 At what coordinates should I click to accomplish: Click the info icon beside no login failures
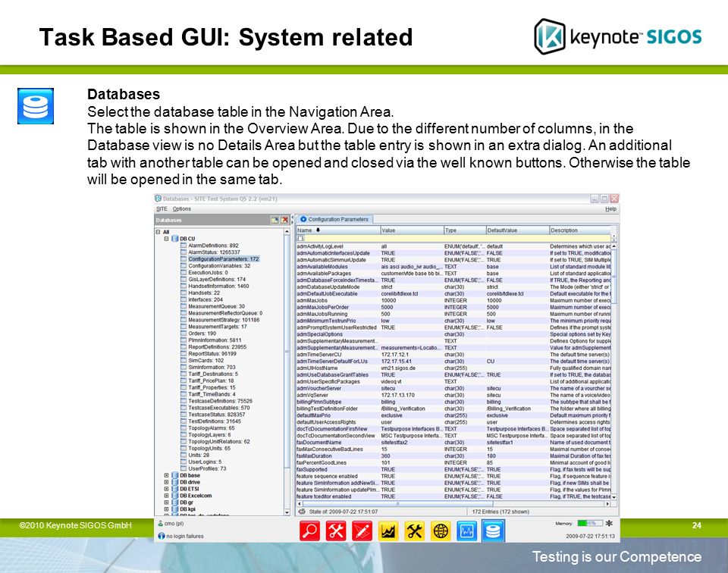coord(161,536)
